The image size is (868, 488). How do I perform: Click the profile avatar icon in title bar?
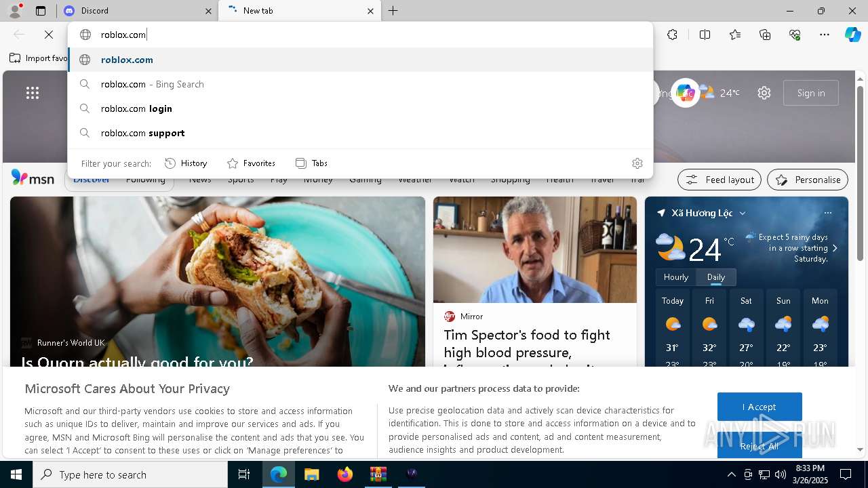click(15, 10)
